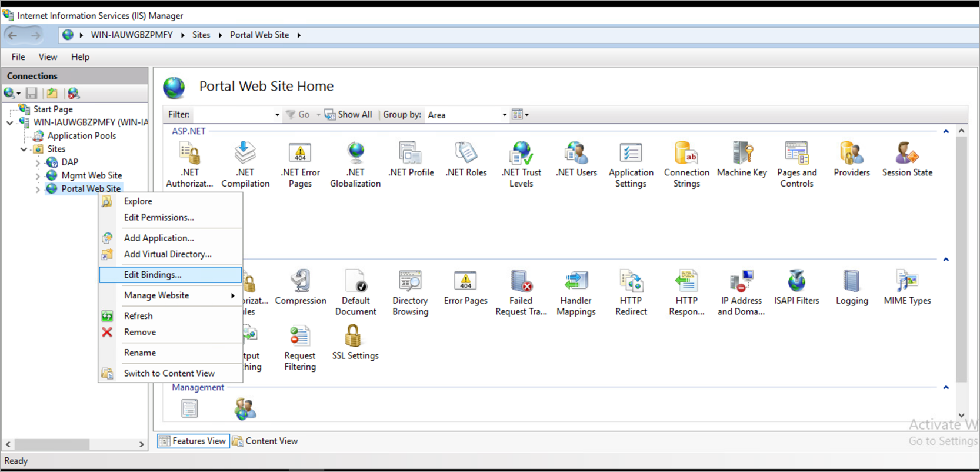Image resolution: width=980 pixels, height=472 pixels.
Task: Open Application Settings feature
Action: [x=631, y=165]
